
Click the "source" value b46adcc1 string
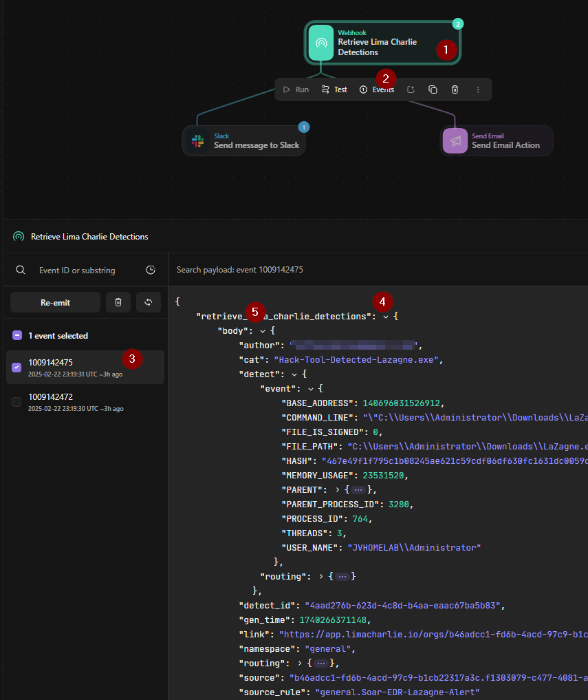439,678
